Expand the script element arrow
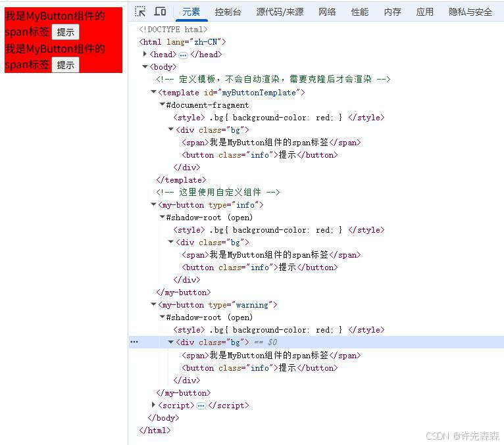 coord(153,404)
